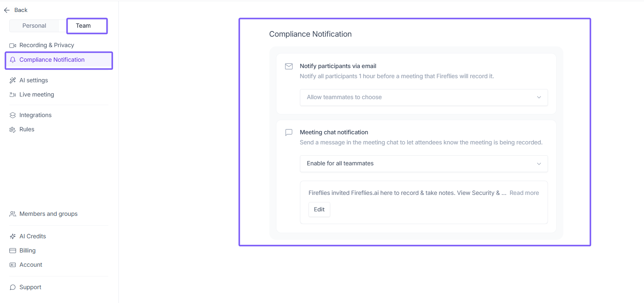Viewport: 644px width, 303px height.
Task: Click the Rules gear icon
Action: coord(13,129)
